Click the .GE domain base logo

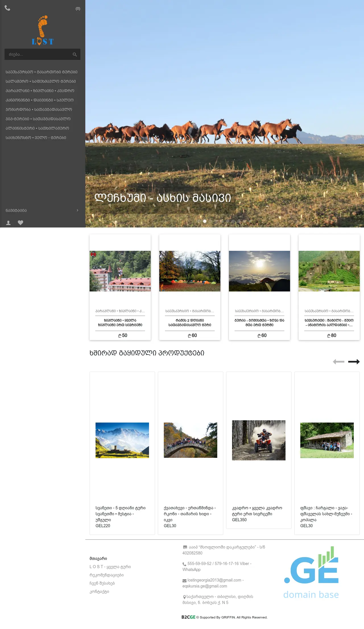point(311,573)
